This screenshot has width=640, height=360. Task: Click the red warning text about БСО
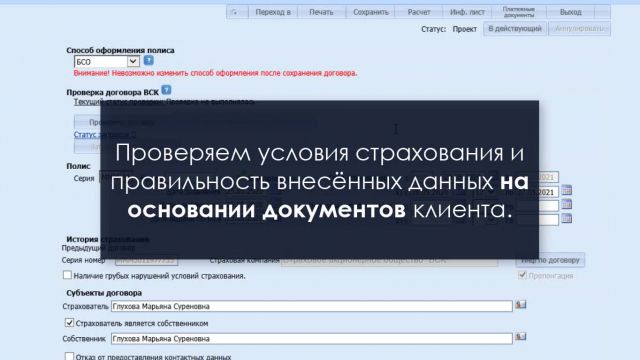[x=216, y=73]
